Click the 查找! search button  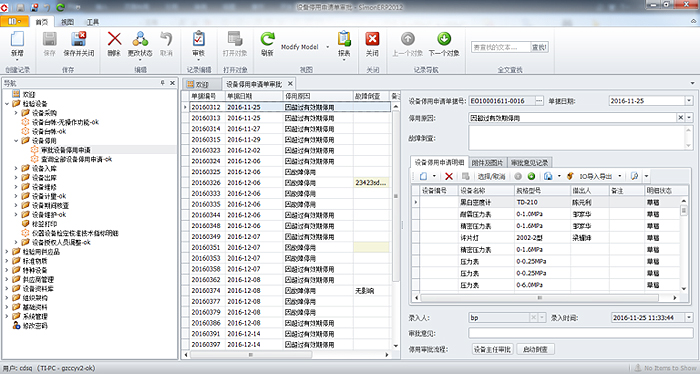pyautogui.click(x=539, y=47)
